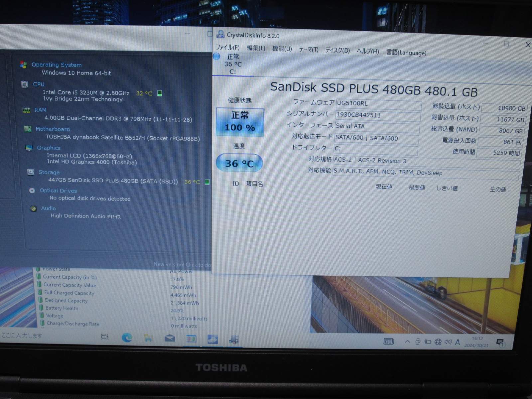Click the battery icon beside Battery Health
Screen dimensions: 532x399
[x=41, y=308]
